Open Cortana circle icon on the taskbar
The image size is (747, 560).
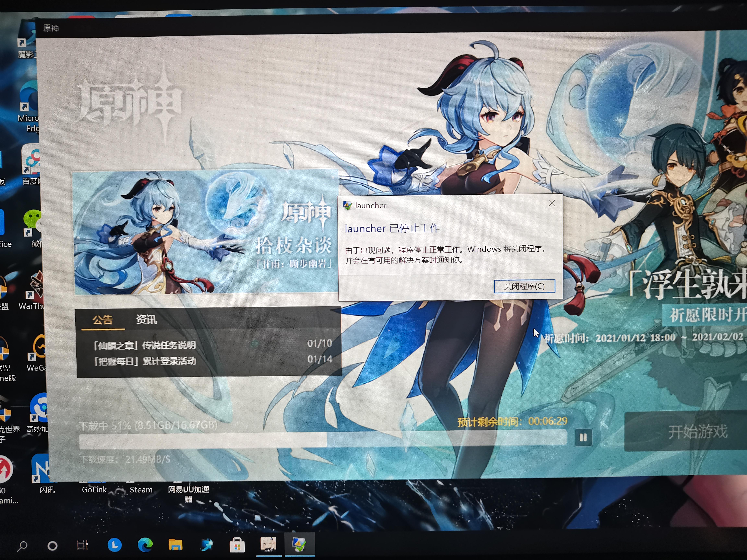click(52, 545)
